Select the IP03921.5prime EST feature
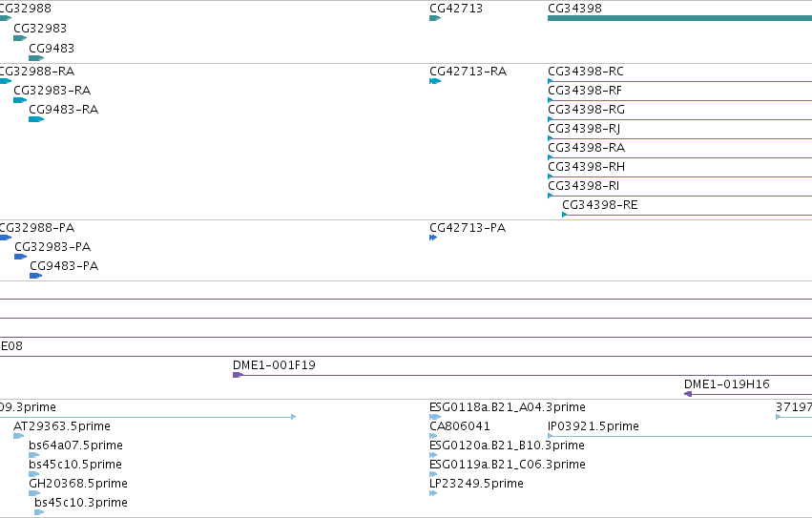 (x=679, y=436)
